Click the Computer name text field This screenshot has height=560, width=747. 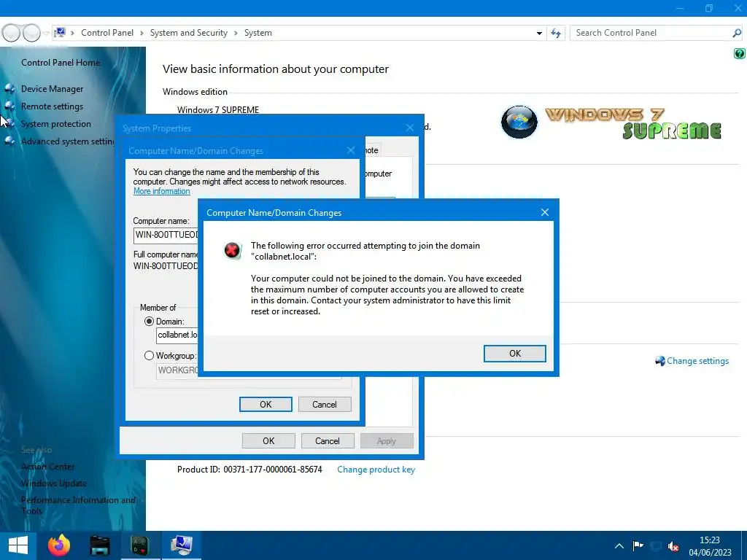tap(166, 235)
